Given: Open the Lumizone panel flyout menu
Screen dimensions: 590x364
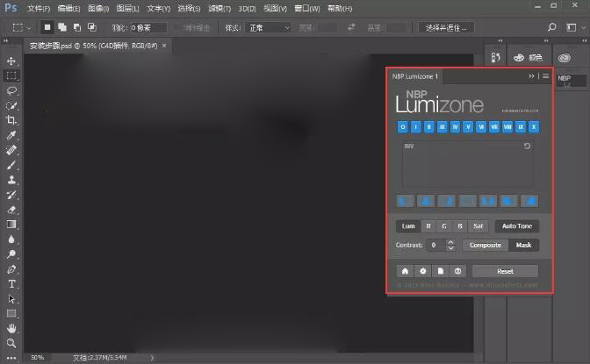Looking at the screenshot, I should pyautogui.click(x=545, y=76).
